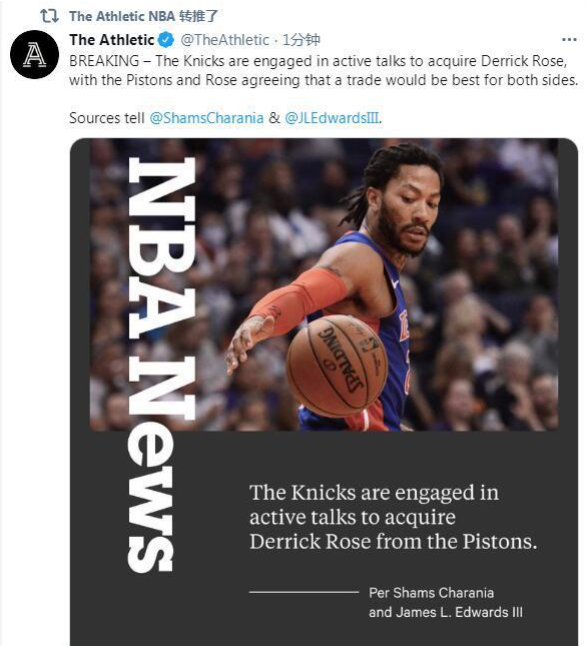Click the Knicks headline caption in image

393,517
